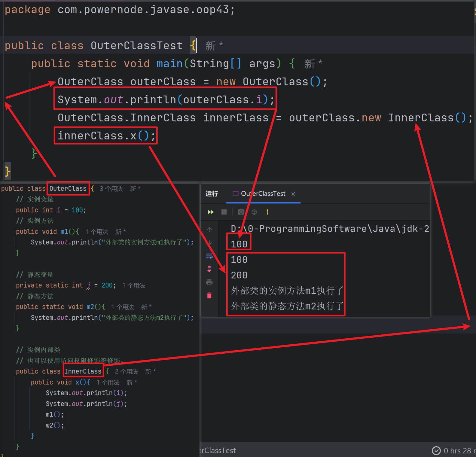Viewport: 476px width, 457px height.
Task: Open the profiler gauge icon in Run toolbar
Action: [254, 212]
